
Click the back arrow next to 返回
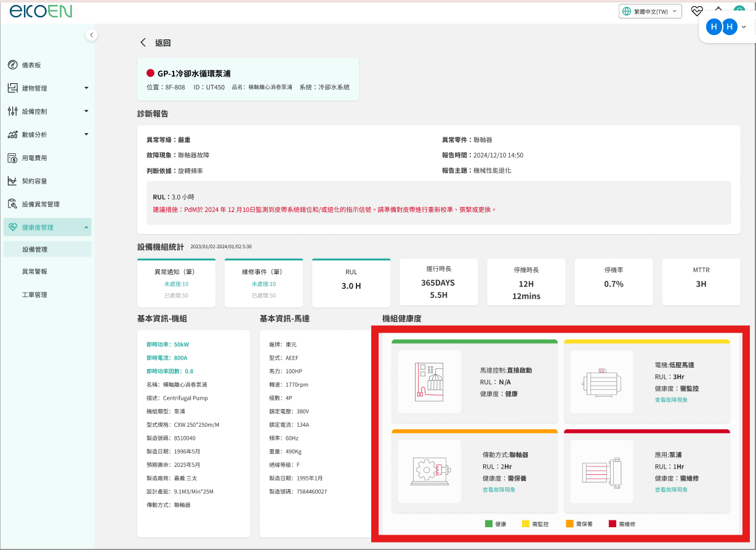click(143, 42)
